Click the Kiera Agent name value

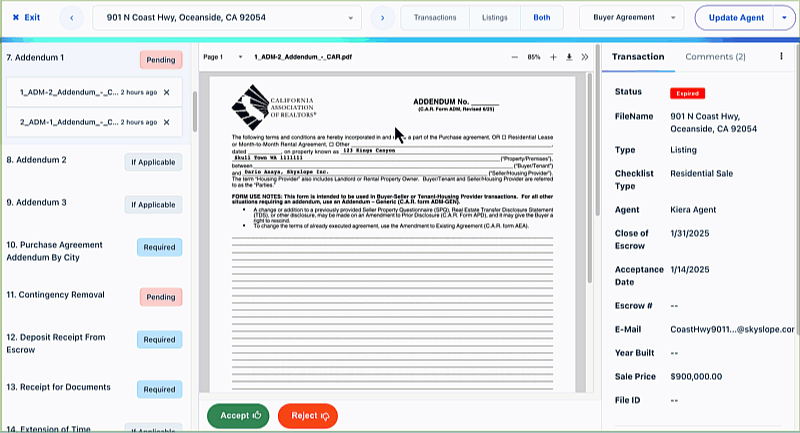tap(693, 210)
